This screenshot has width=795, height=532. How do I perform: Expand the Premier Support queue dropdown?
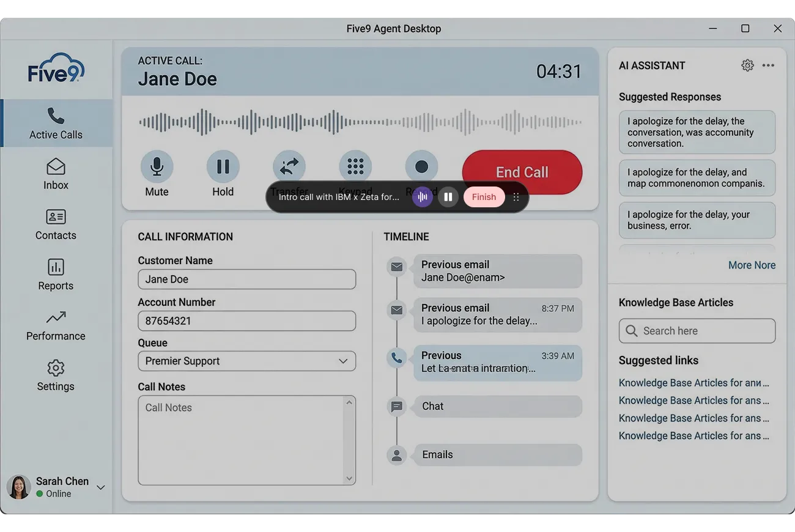click(246, 361)
